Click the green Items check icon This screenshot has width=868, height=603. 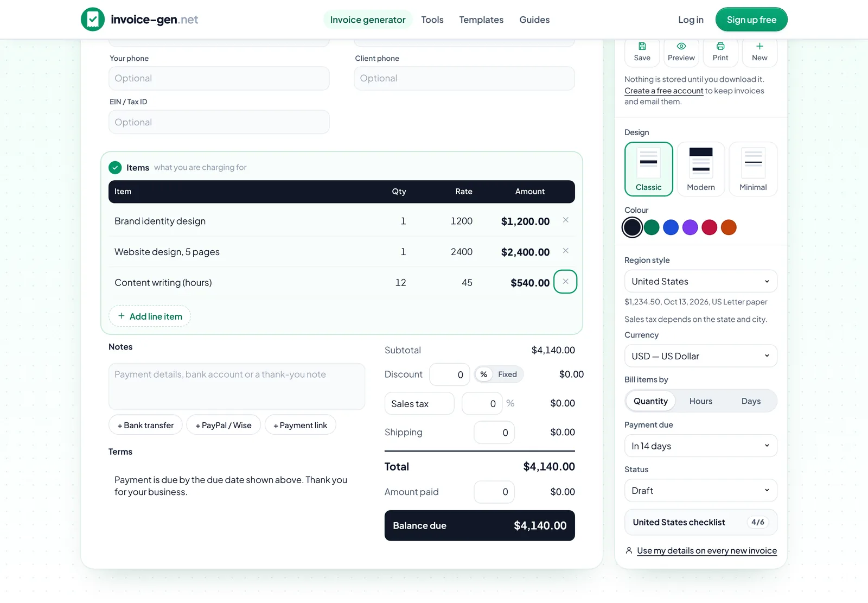click(115, 168)
